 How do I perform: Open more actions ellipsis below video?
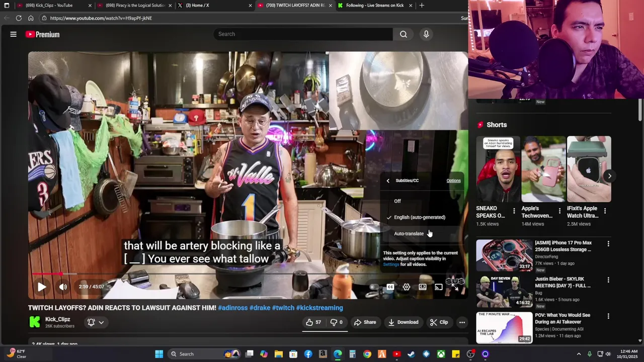point(462,322)
